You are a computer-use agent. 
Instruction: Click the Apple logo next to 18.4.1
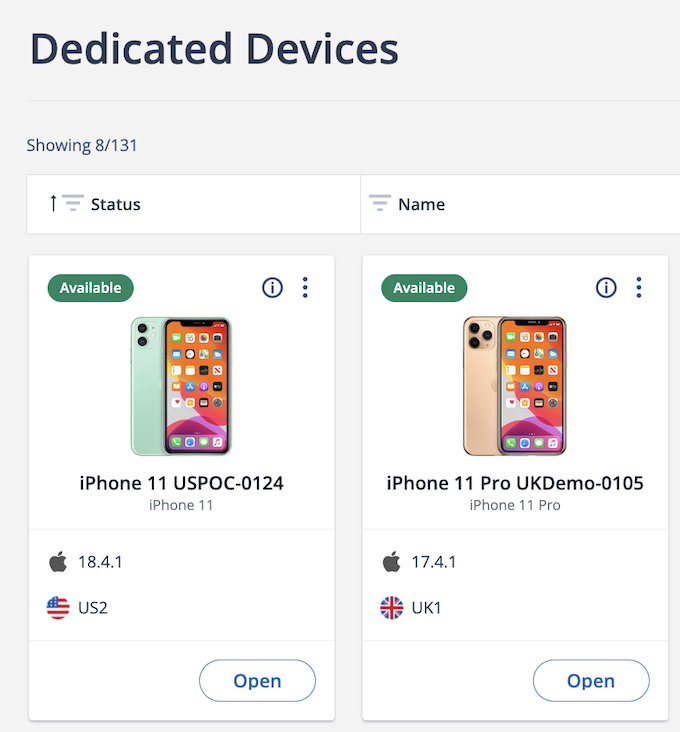pyautogui.click(x=58, y=562)
